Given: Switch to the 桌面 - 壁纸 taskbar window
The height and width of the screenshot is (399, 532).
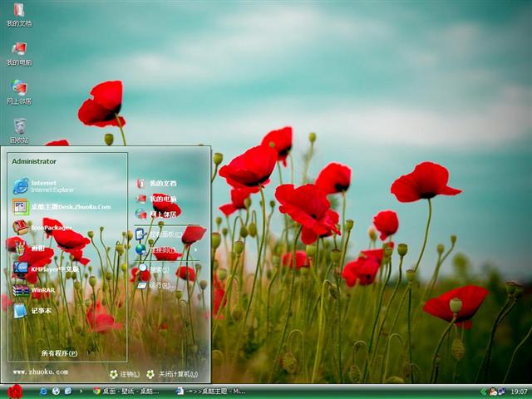Looking at the screenshot, I should 126,391.
